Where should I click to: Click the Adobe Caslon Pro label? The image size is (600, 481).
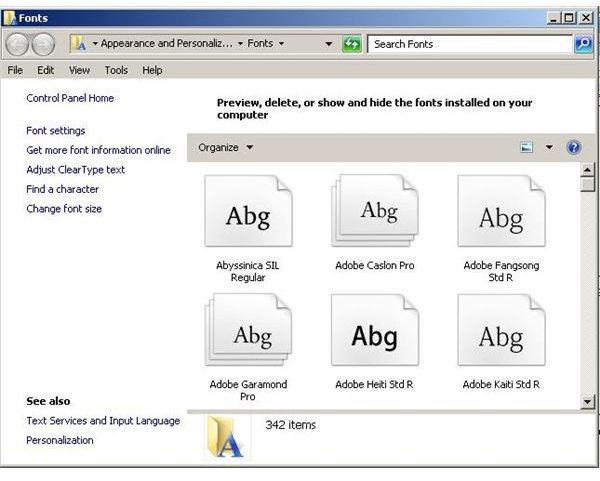375,266
